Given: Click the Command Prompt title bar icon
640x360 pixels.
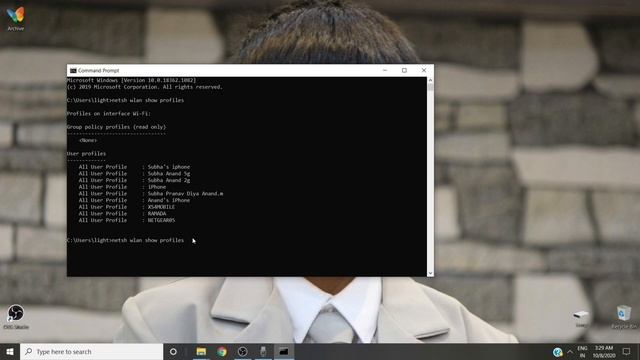Looking at the screenshot, I should 73,71.
